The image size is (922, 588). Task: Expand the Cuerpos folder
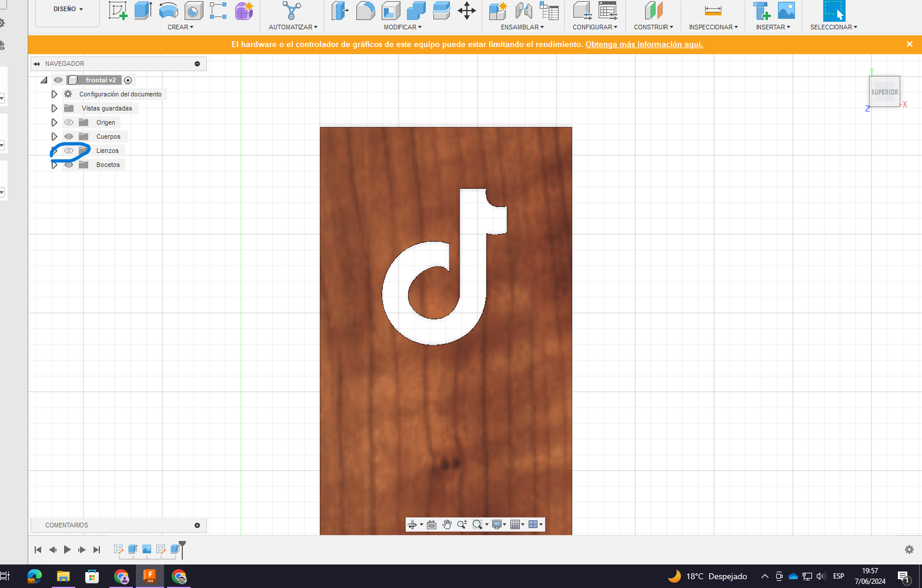pyautogui.click(x=54, y=136)
